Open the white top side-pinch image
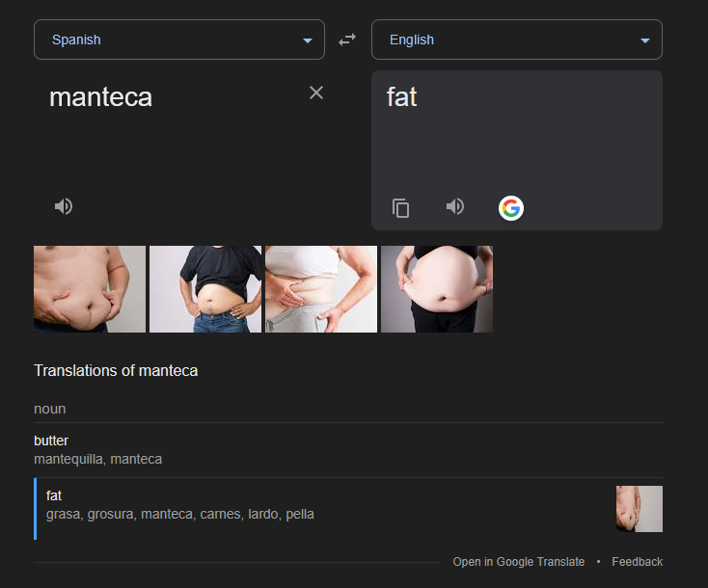 (x=321, y=289)
